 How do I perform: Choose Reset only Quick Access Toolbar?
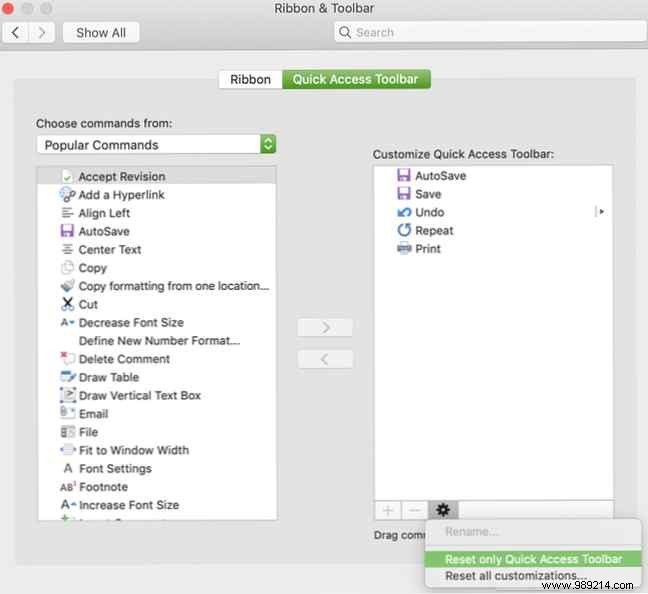pyautogui.click(x=533, y=559)
